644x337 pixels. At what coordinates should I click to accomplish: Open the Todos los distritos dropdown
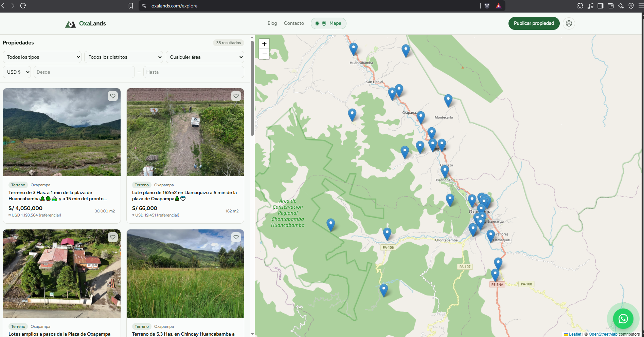tap(124, 57)
